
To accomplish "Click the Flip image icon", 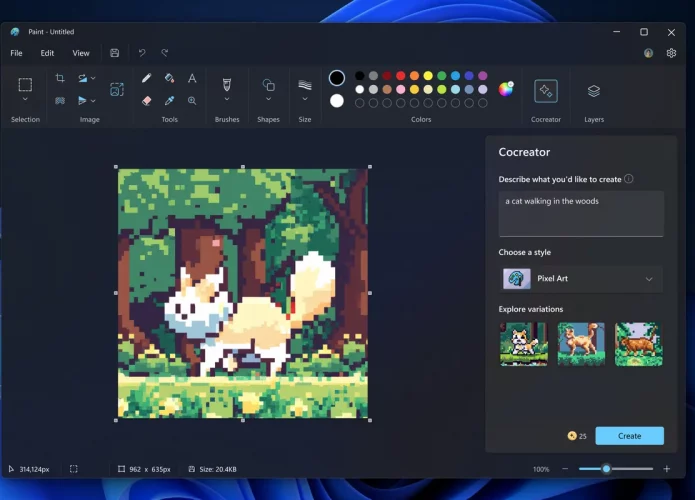I will coord(82,101).
